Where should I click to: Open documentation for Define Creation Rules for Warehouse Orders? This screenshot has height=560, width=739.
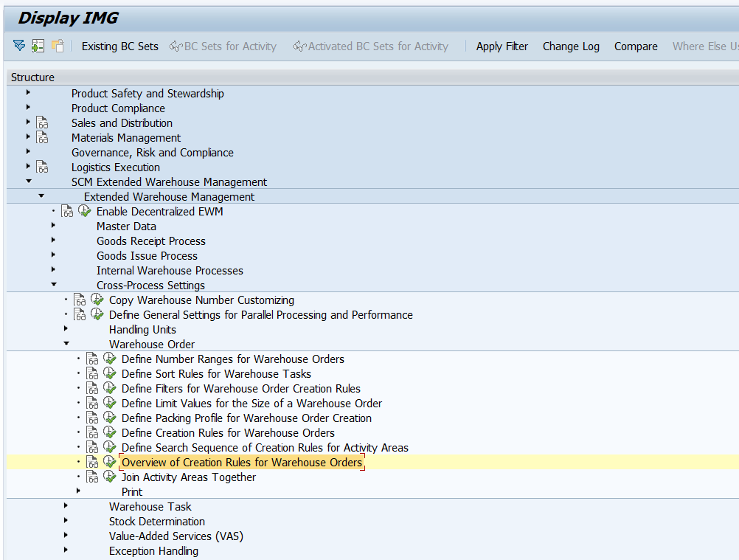92,432
